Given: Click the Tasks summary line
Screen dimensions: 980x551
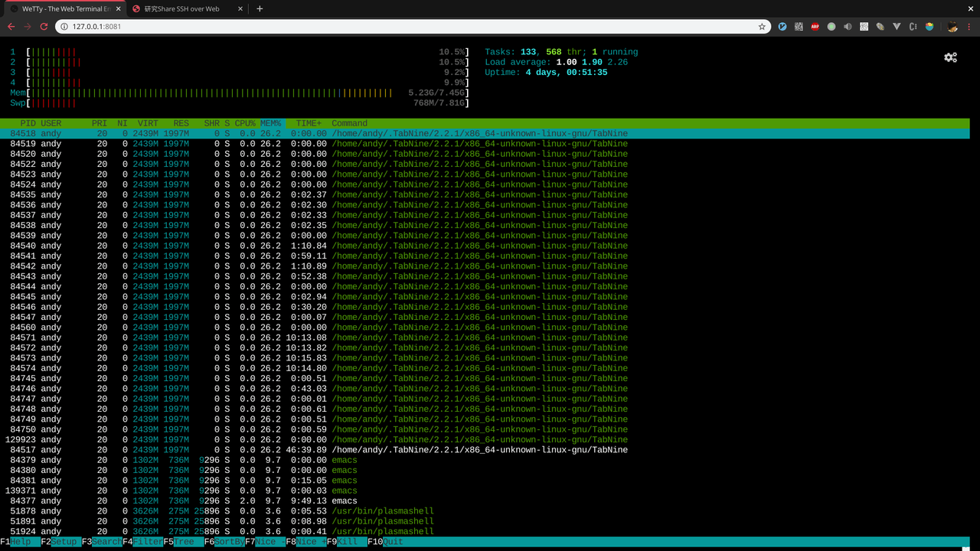Looking at the screenshot, I should pos(561,52).
